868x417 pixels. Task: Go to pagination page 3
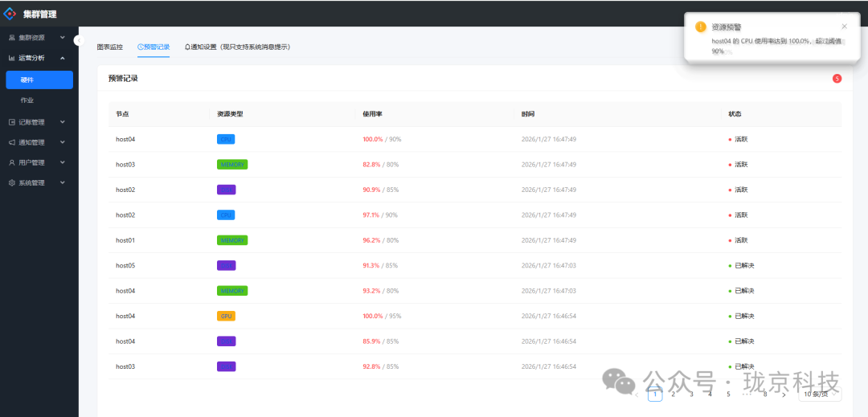coord(691,395)
